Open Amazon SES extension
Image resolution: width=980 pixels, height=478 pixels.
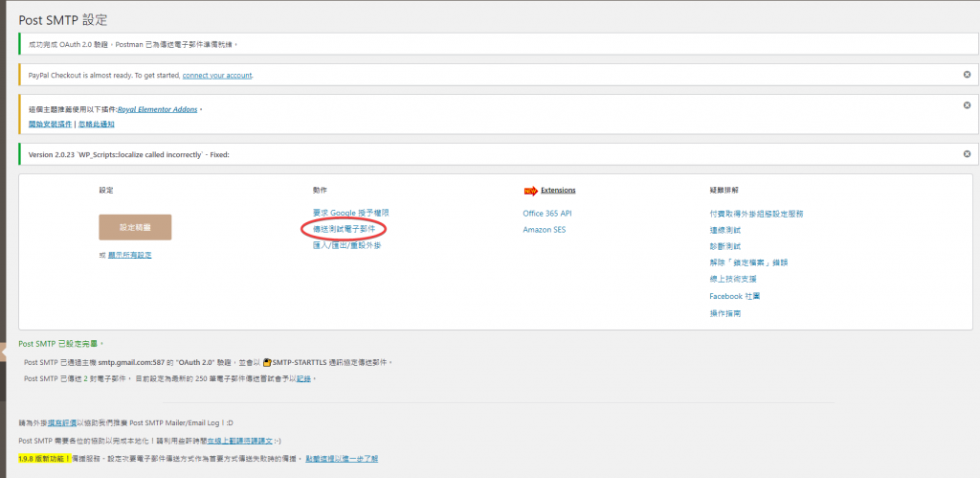click(544, 230)
